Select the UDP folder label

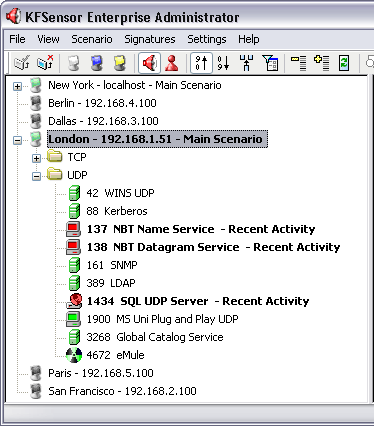[77, 175]
